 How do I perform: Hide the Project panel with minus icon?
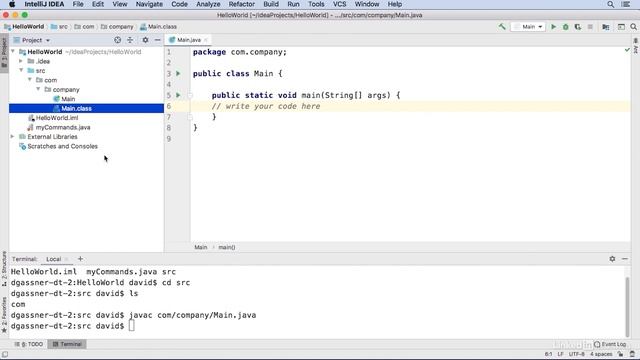click(x=158, y=40)
